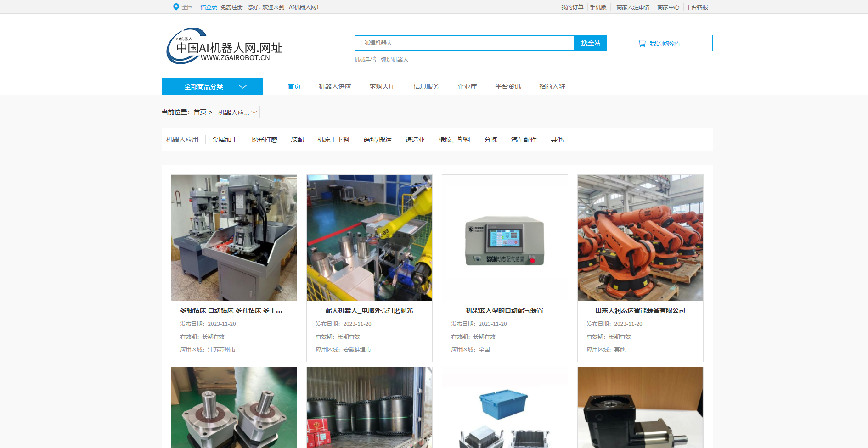Open the 招商入驻 navigation tab
Screen dimensions: 868x448
coord(552,86)
